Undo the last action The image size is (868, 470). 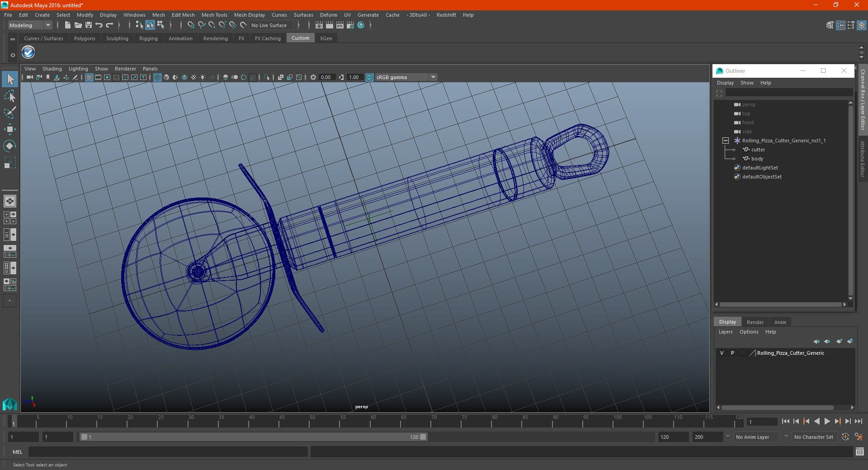[99, 25]
